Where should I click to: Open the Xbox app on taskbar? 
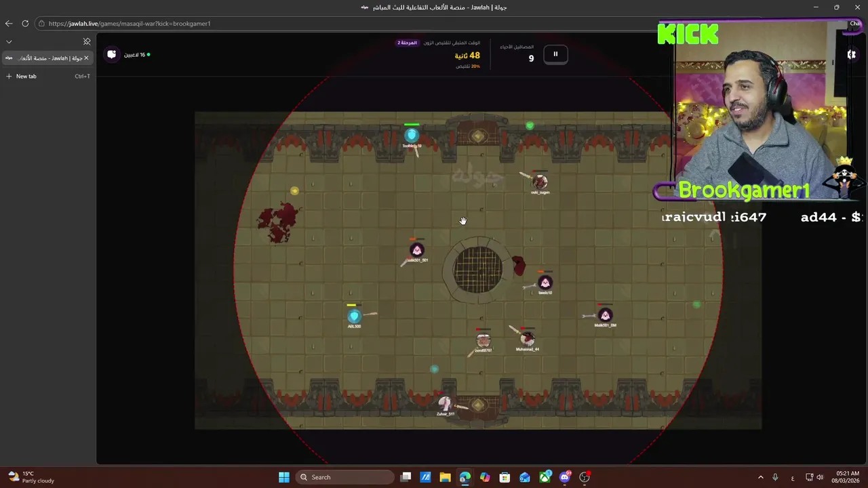[x=545, y=477]
